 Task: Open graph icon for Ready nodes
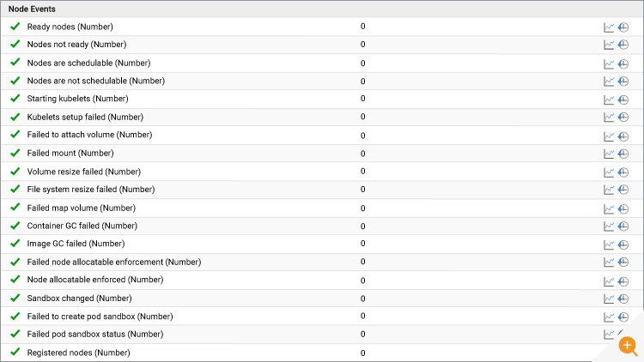pos(609,27)
